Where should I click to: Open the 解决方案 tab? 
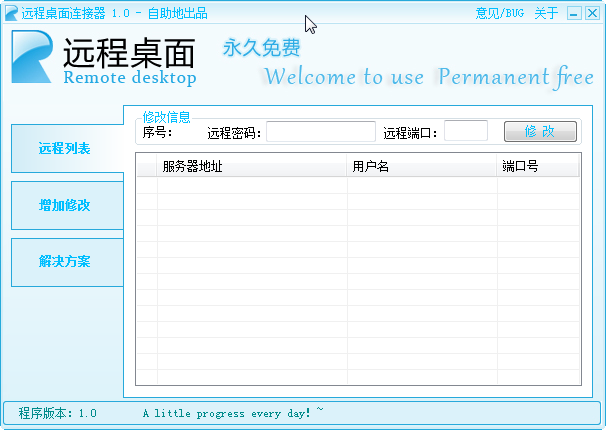(68, 262)
